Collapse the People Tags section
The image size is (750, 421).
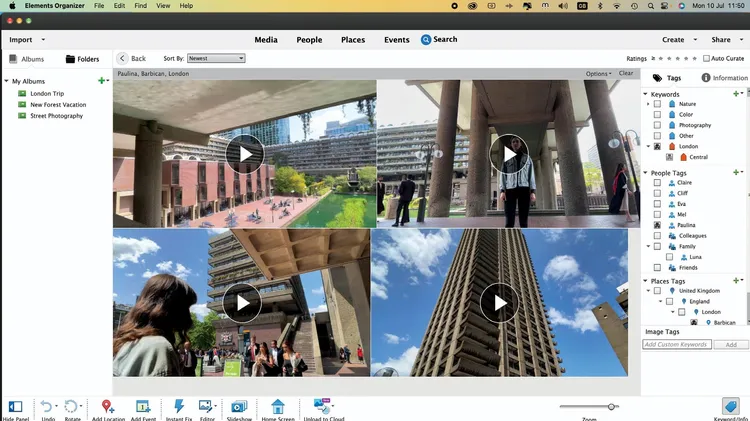[x=645, y=172]
